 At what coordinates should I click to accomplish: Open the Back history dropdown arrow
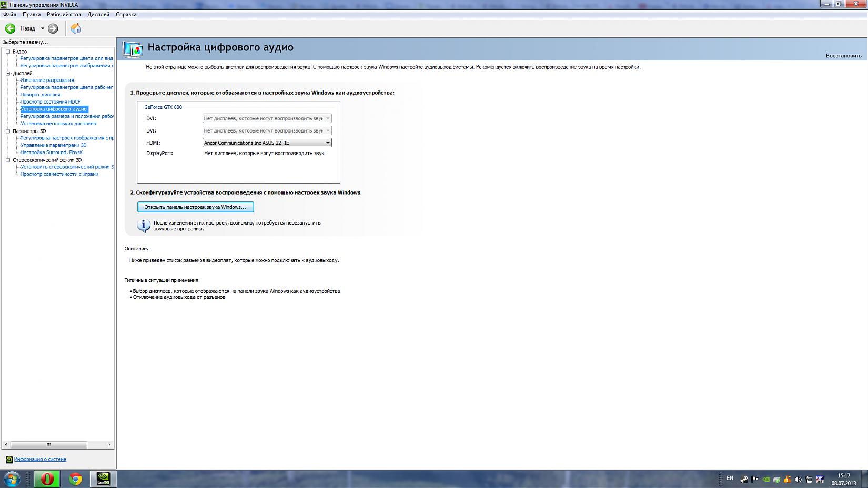43,28
